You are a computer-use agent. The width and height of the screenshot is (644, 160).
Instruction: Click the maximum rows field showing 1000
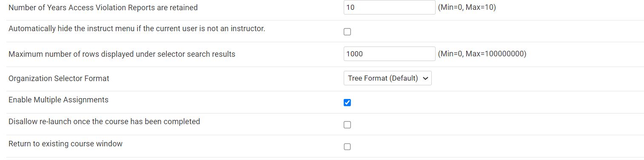click(389, 54)
